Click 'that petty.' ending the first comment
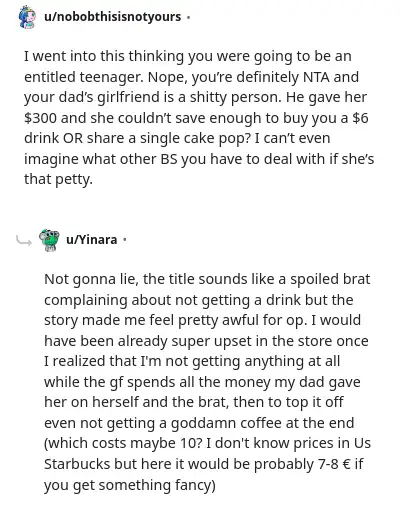 coord(58,179)
